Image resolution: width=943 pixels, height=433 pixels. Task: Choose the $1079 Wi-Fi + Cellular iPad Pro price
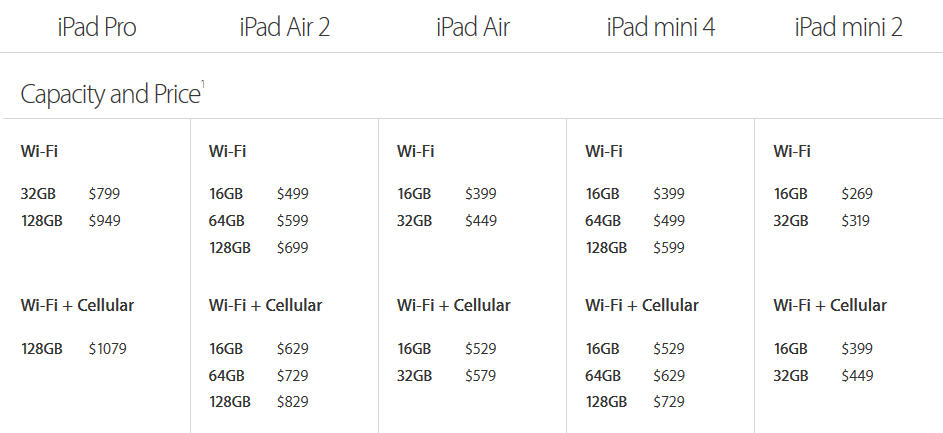(108, 349)
